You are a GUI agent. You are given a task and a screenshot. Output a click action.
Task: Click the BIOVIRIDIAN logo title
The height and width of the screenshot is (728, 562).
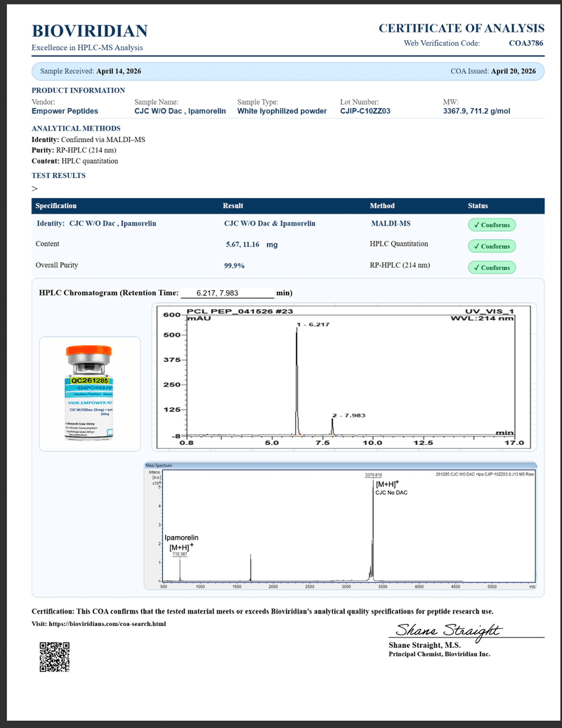(x=89, y=31)
